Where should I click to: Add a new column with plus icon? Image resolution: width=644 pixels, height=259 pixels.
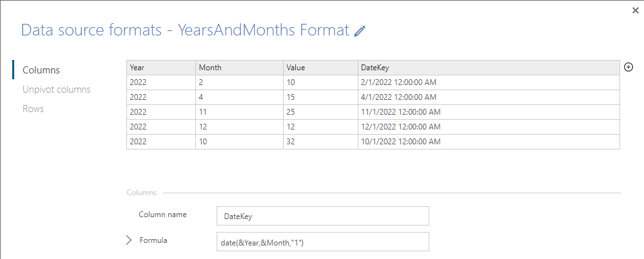pyautogui.click(x=629, y=67)
